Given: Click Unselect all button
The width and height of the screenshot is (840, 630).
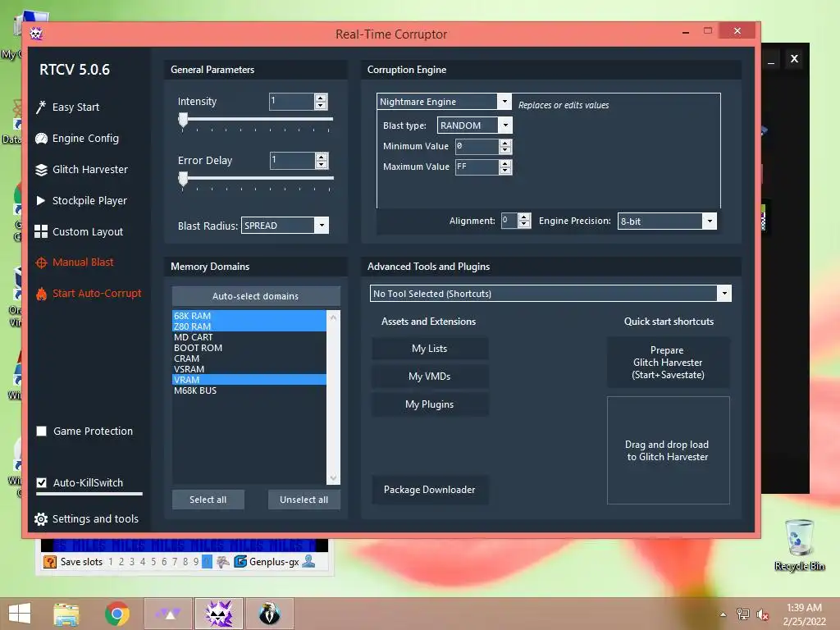Looking at the screenshot, I should point(304,500).
